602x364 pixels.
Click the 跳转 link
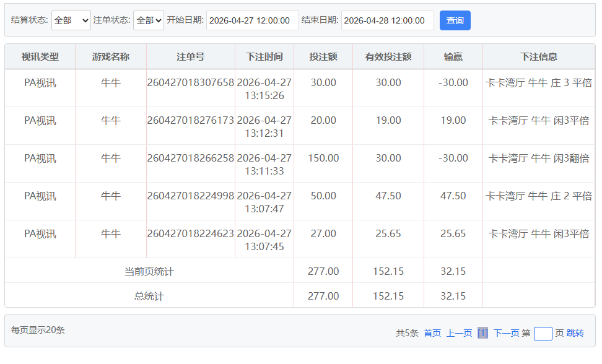pos(575,333)
